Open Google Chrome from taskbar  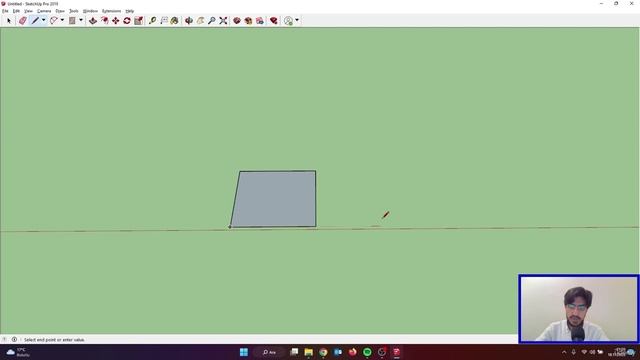pos(323,352)
